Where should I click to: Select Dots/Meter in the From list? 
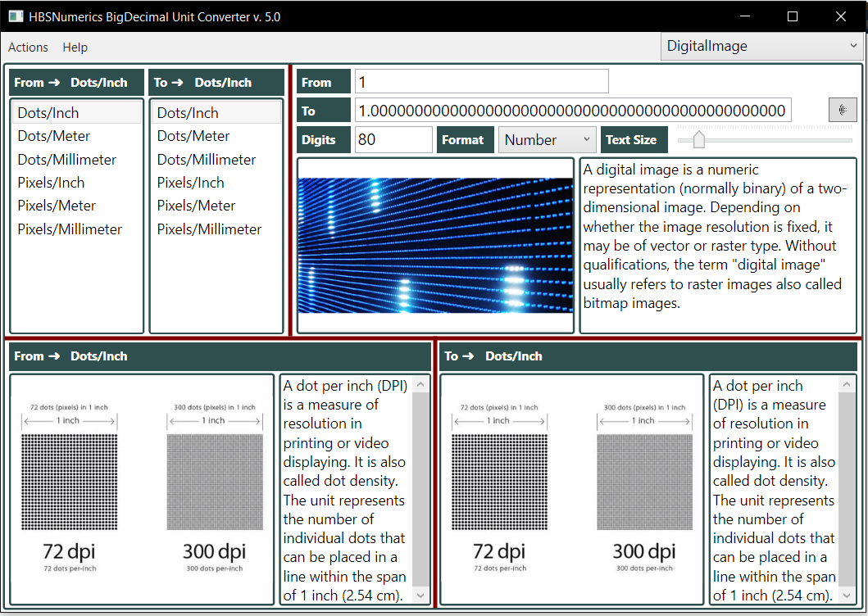coord(54,136)
